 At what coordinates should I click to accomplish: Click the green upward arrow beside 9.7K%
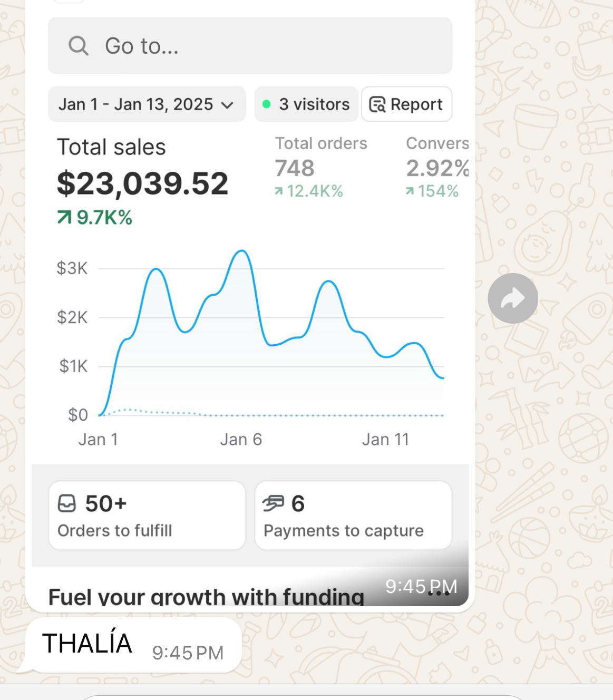(x=64, y=217)
